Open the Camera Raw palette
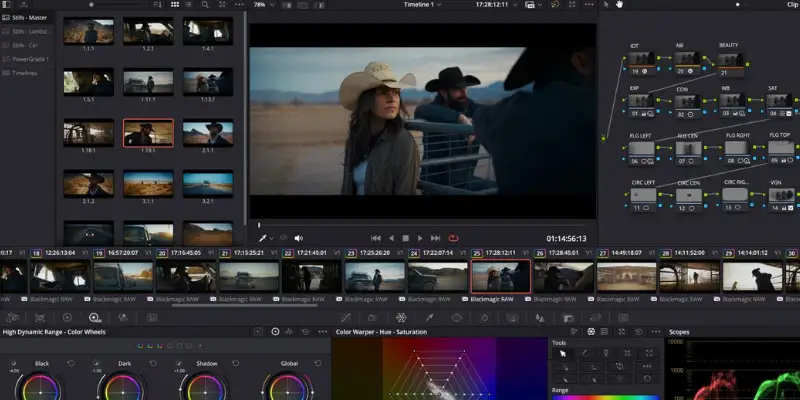Image resolution: width=800 pixels, height=400 pixels. [12, 318]
